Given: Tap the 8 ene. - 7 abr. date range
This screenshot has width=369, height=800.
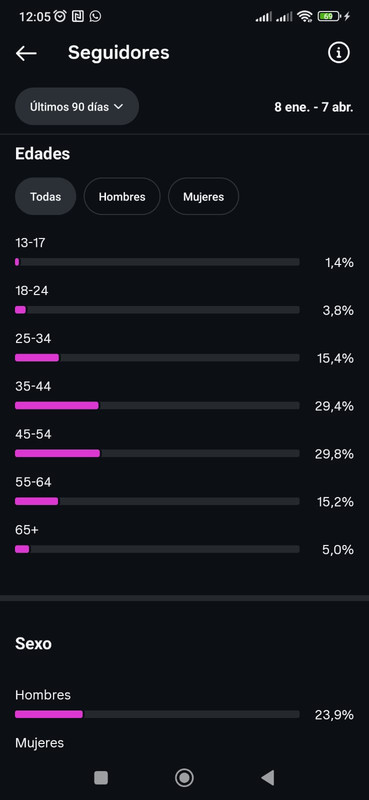Looking at the screenshot, I should 314,108.
